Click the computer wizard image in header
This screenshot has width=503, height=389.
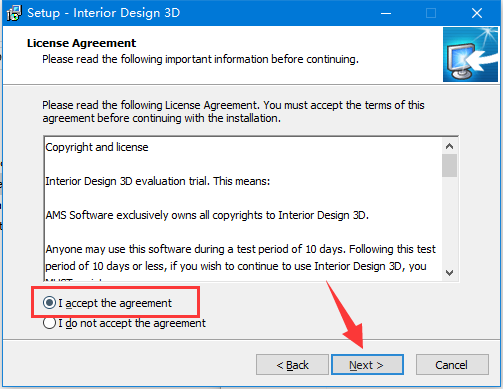click(x=470, y=54)
